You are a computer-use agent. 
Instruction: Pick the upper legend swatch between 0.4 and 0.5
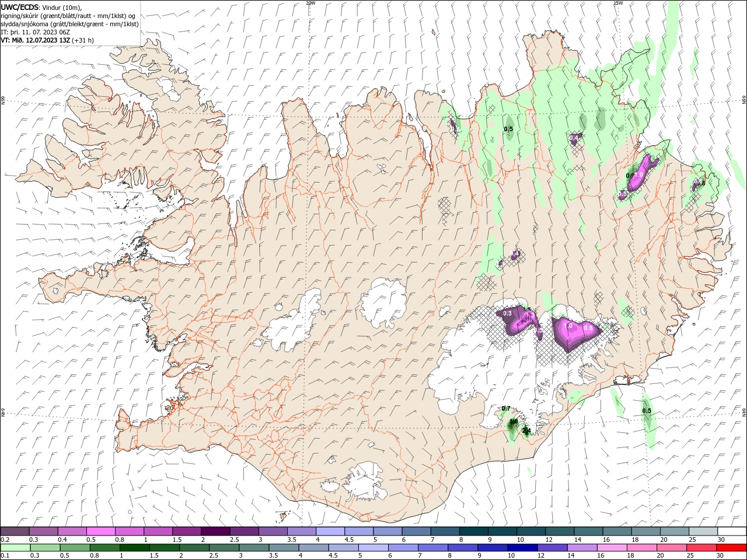pos(72,531)
